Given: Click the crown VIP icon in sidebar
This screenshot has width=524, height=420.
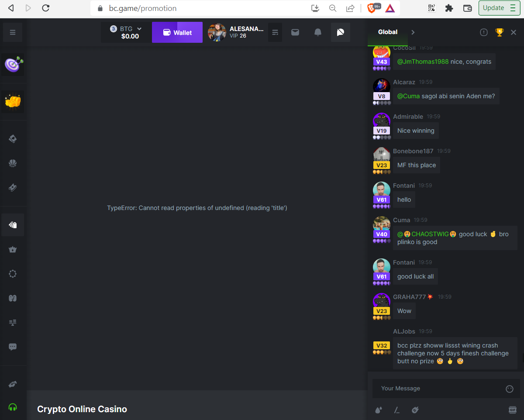Looking at the screenshot, I should click(13, 249).
